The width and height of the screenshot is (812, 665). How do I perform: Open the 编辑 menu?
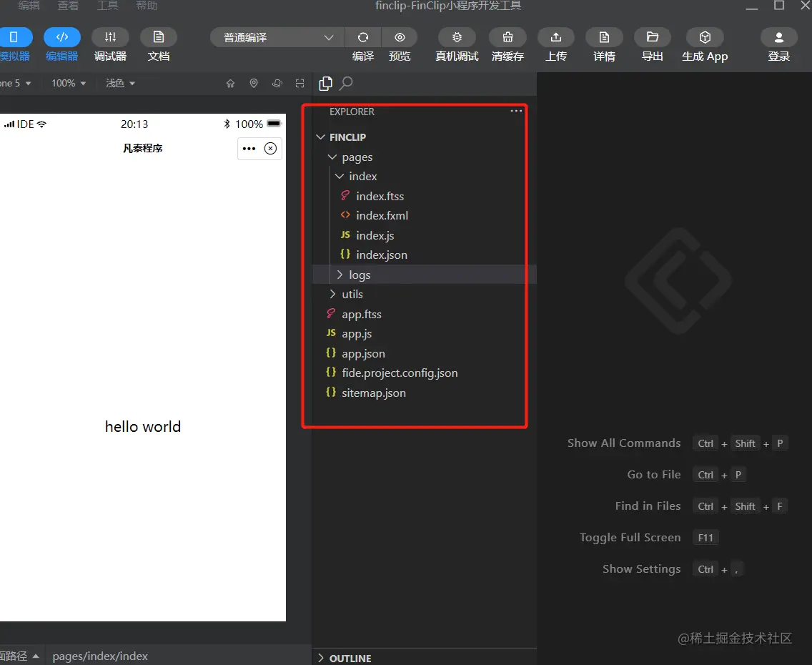(x=29, y=6)
